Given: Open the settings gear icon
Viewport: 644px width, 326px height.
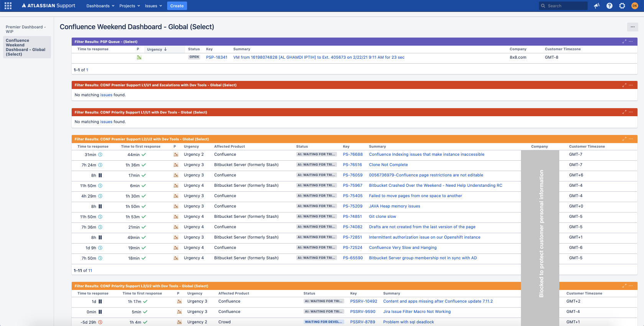Looking at the screenshot, I should (622, 6).
